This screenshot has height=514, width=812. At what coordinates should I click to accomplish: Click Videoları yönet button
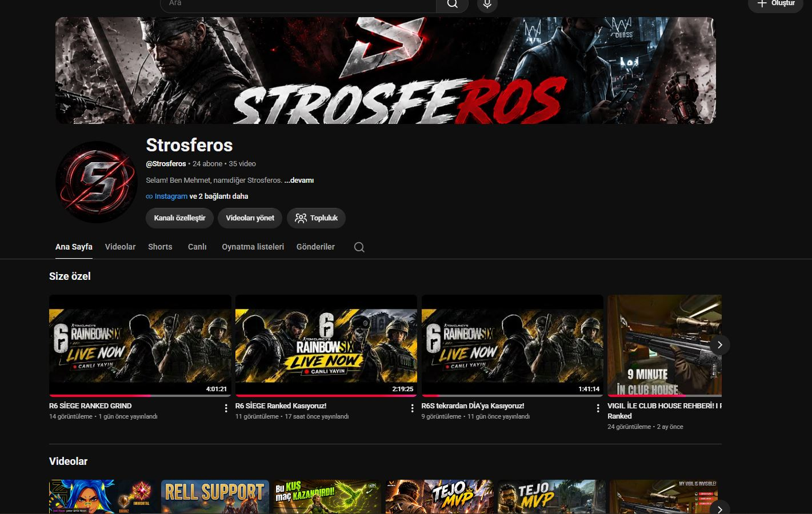pos(250,218)
